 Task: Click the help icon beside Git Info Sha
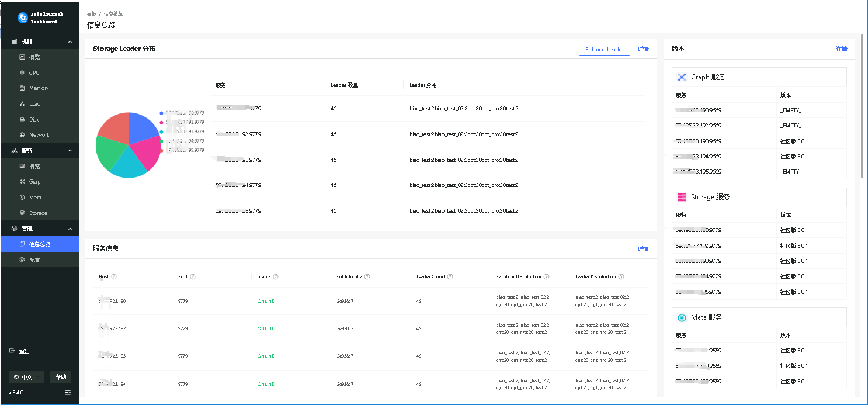click(x=367, y=277)
